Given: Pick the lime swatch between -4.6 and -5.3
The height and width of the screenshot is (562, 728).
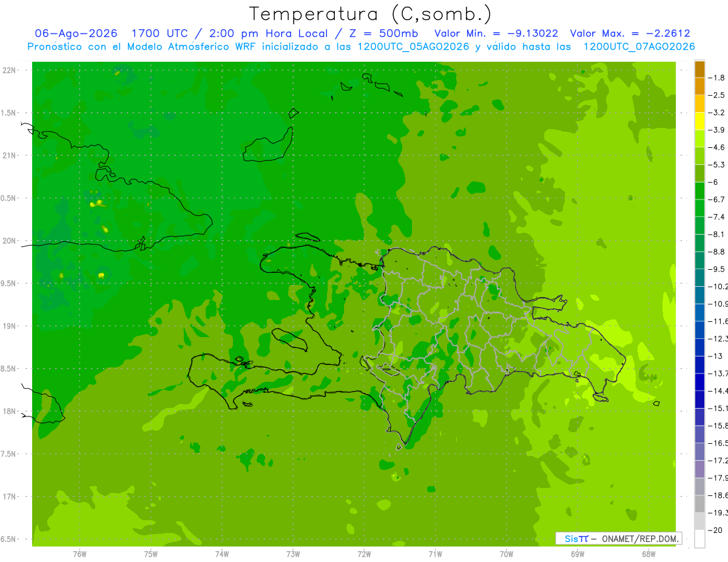Looking at the screenshot, I should click(699, 156).
